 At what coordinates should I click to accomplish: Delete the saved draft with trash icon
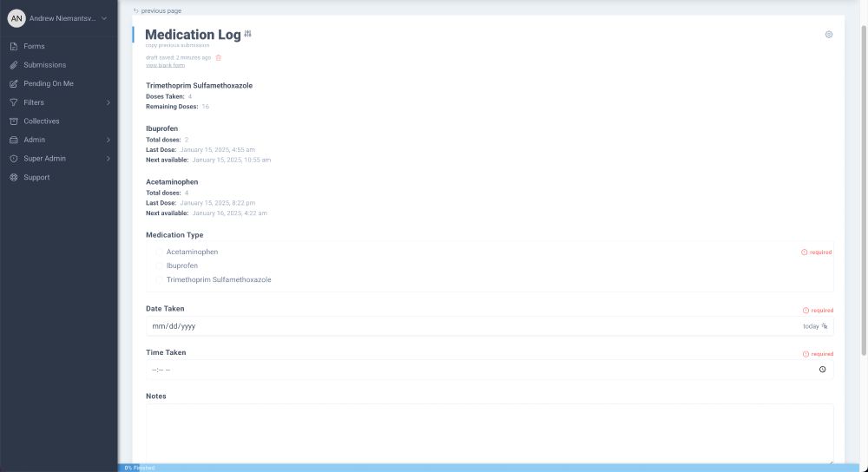(218, 57)
